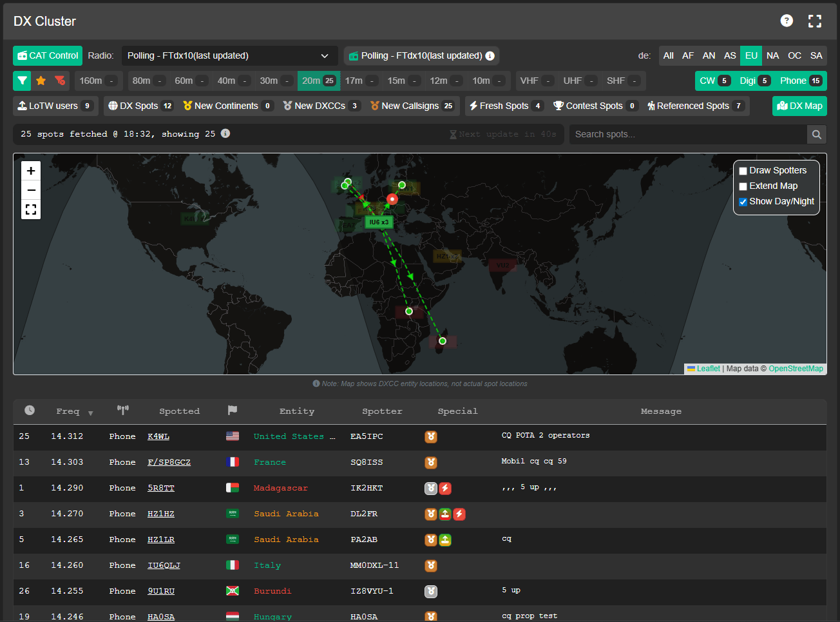The height and width of the screenshot is (622, 840).
Task: Open the OpenStreetMap attribution link
Action: point(796,369)
